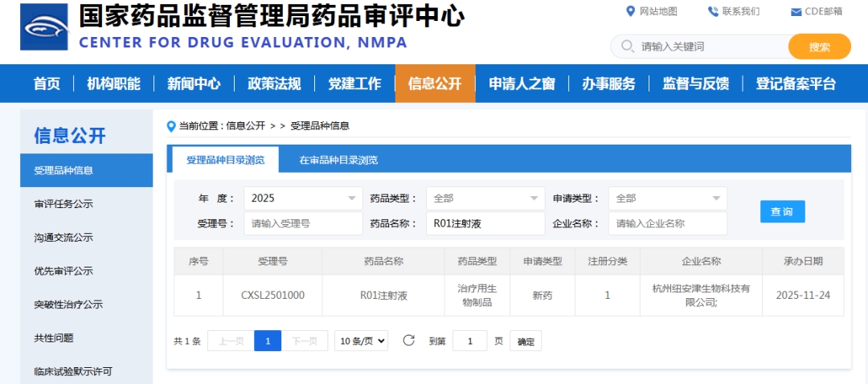Select page 1 in pagination

268,341
